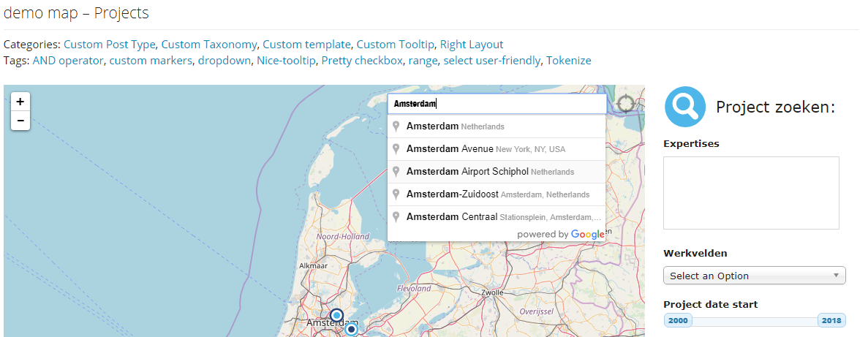Click the 2000 start date slider handle
Image resolution: width=868 pixels, height=337 pixels.
click(678, 321)
